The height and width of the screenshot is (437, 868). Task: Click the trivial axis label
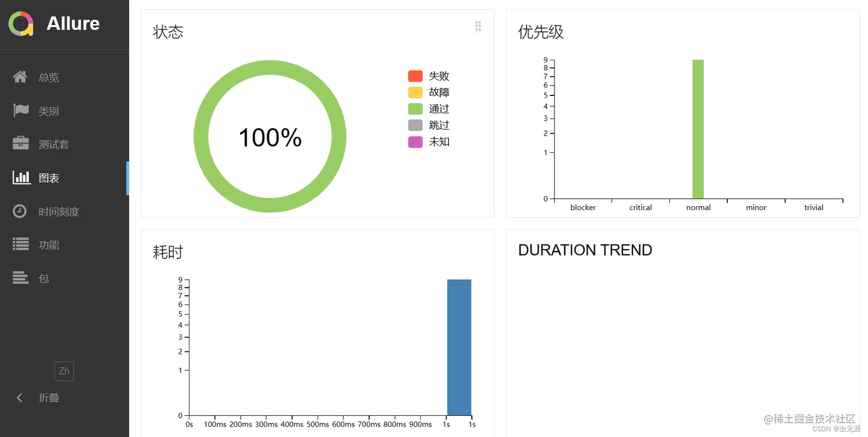[814, 207]
